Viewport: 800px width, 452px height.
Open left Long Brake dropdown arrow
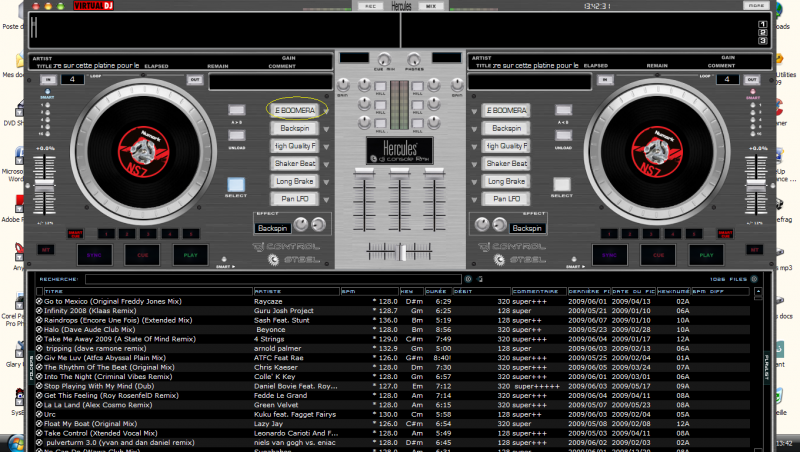coord(324,182)
